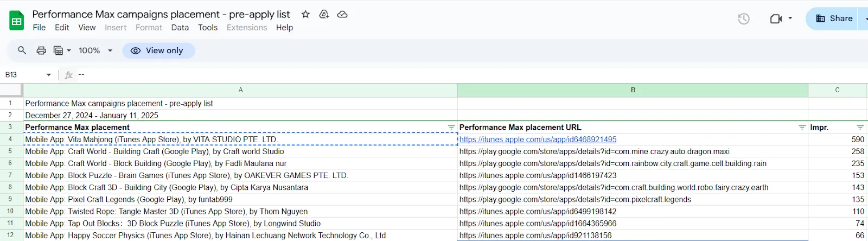Open the name box dropdown arrow

(x=49, y=75)
